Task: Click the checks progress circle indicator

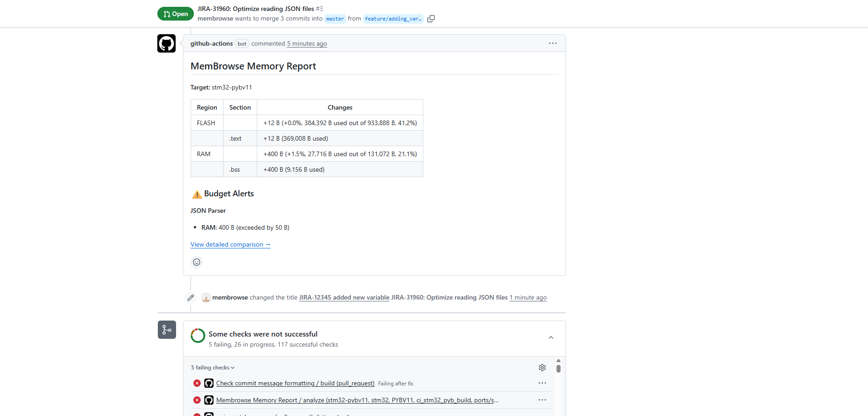Action: (198, 336)
